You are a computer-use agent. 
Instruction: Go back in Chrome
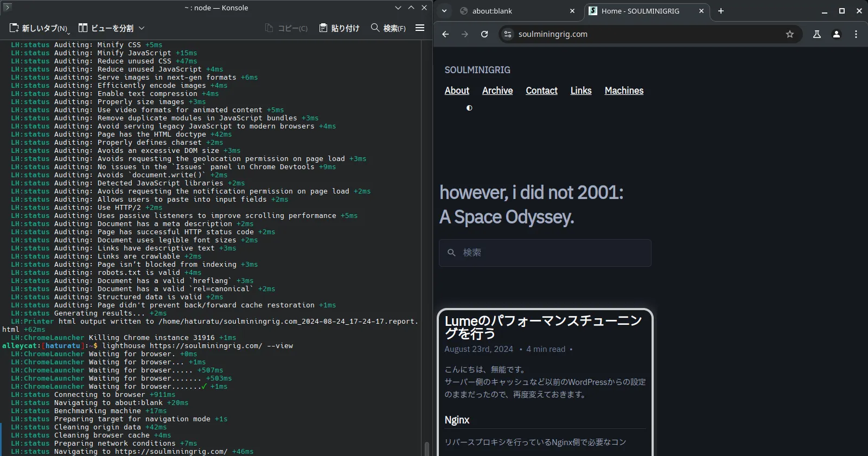pyautogui.click(x=445, y=34)
